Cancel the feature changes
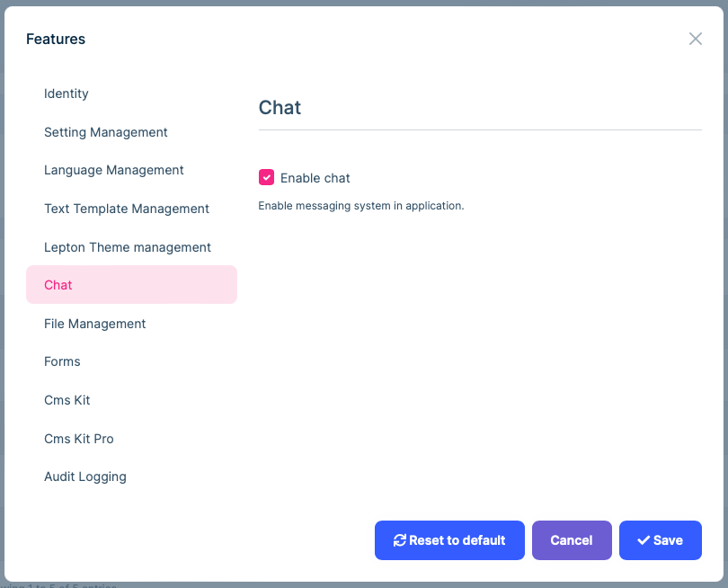Viewport: 728px width, 588px height. pyautogui.click(x=572, y=540)
